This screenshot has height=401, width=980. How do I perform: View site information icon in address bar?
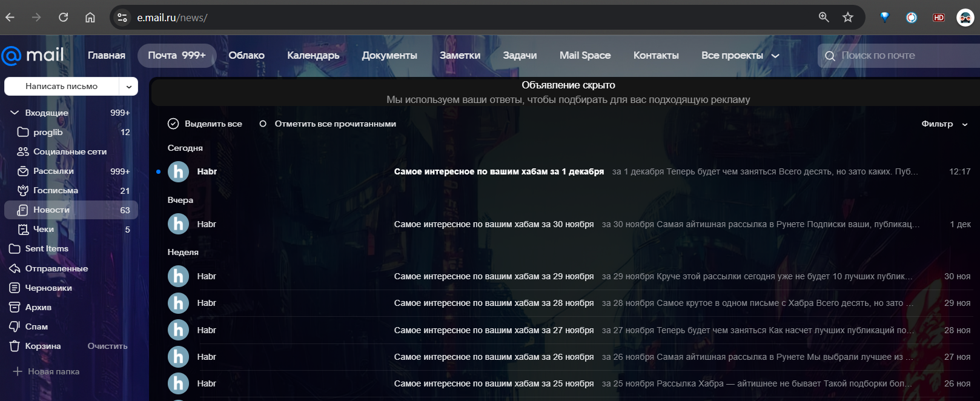(122, 18)
